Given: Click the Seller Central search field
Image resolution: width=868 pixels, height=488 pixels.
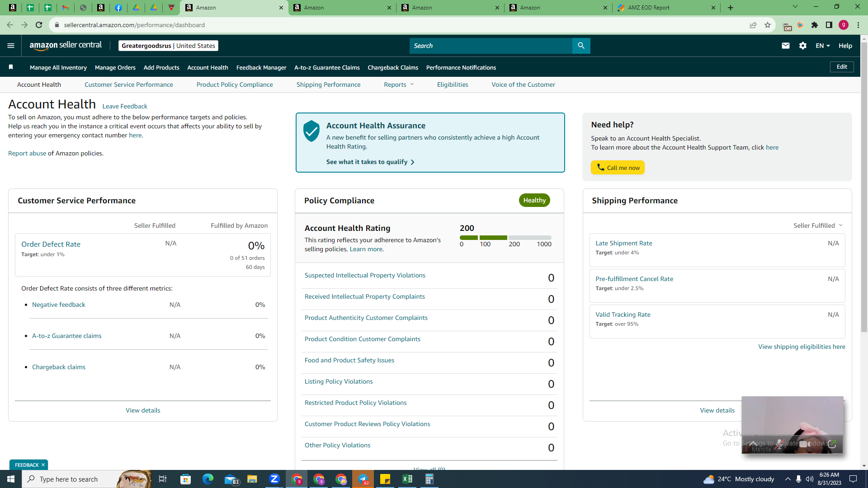Looking at the screenshot, I should point(491,46).
